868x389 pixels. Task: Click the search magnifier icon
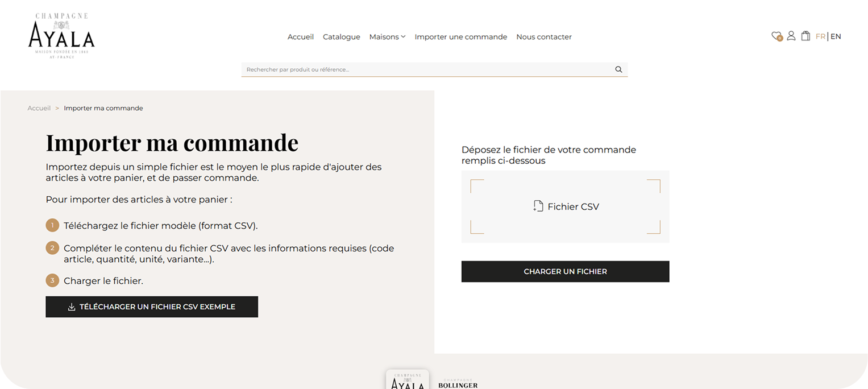point(618,69)
